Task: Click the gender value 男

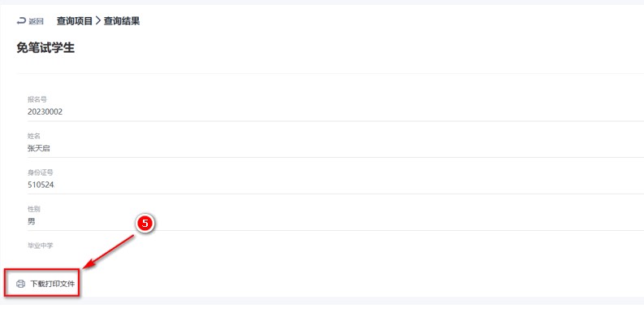Action: tap(31, 222)
